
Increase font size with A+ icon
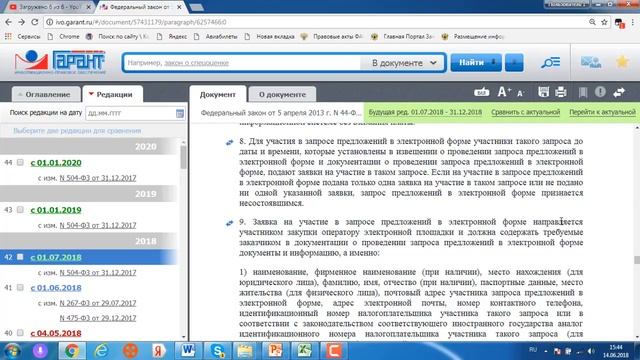click(504, 92)
